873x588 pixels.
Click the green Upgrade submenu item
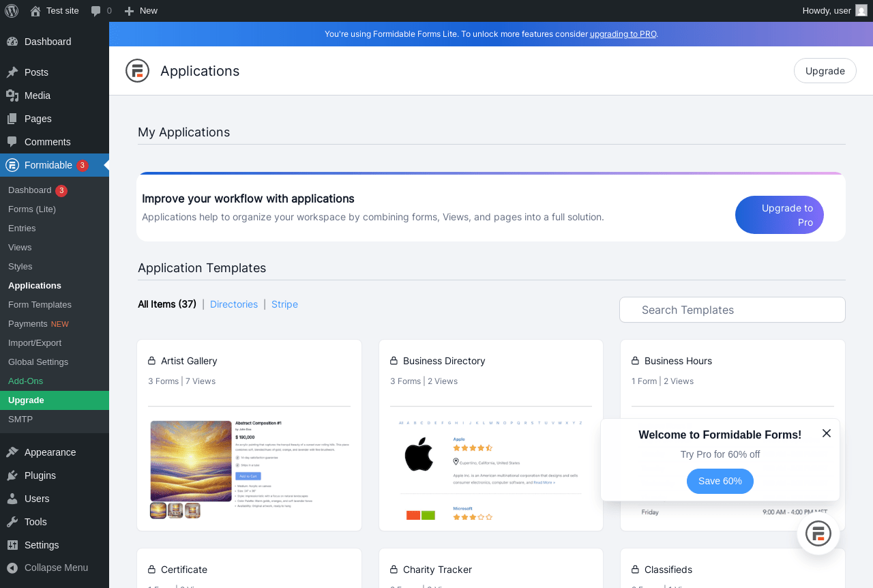pos(55,400)
